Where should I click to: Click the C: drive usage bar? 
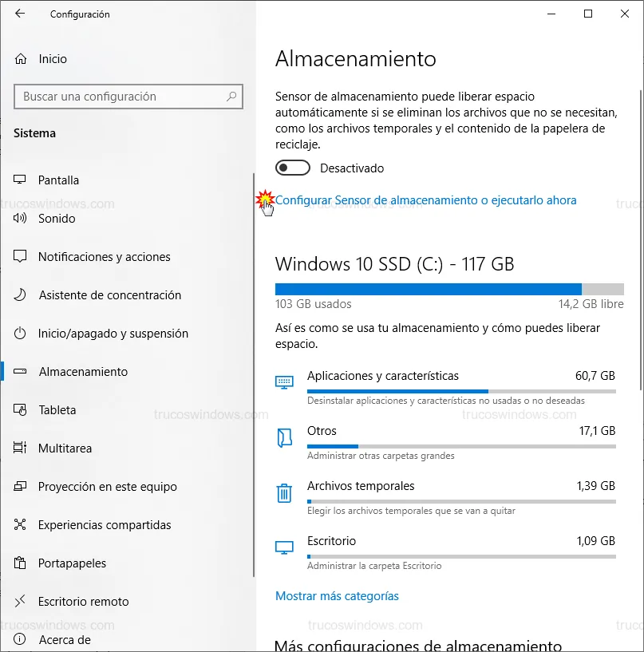click(x=449, y=289)
